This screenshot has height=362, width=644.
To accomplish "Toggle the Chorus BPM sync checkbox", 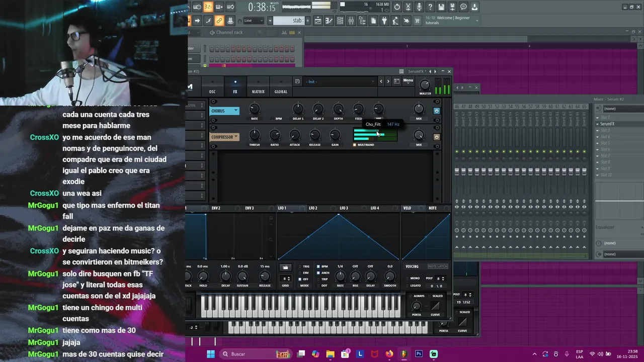I will pyautogui.click(x=273, y=119).
